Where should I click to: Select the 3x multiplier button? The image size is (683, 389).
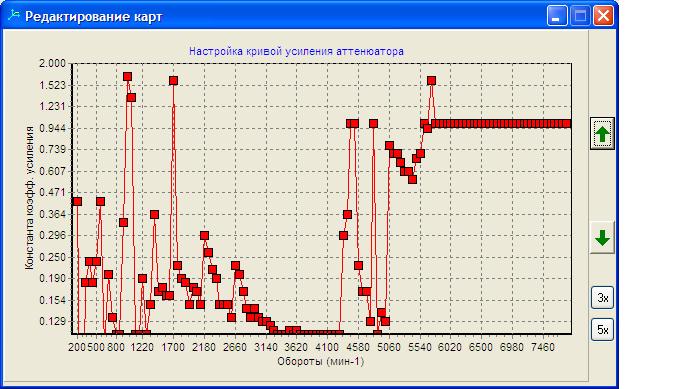(602, 298)
